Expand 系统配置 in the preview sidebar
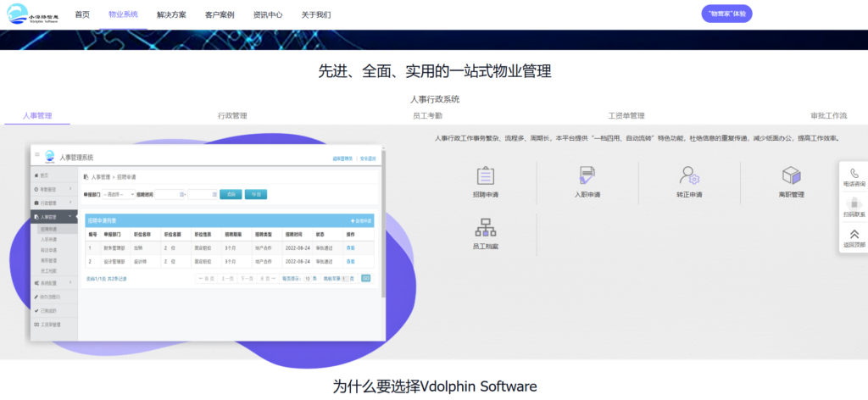Image resolution: width=868 pixels, height=400 pixels. pyautogui.click(x=53, y=283)
